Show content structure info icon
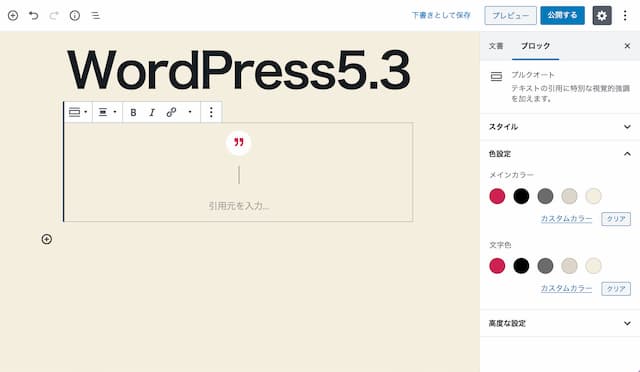This screenshot has height=372, width=640. click(75, 16)
